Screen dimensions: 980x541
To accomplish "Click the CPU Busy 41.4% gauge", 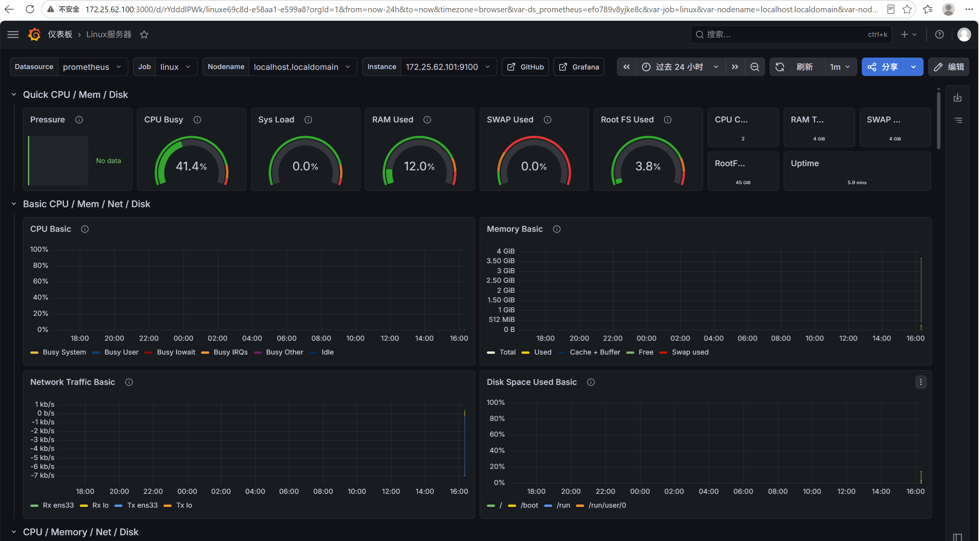I will coord(191,161).
